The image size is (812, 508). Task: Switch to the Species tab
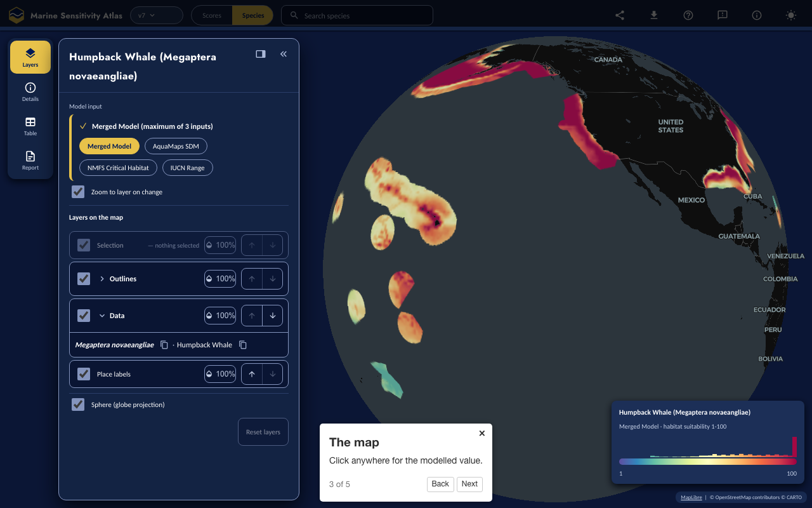pos(253,15)
